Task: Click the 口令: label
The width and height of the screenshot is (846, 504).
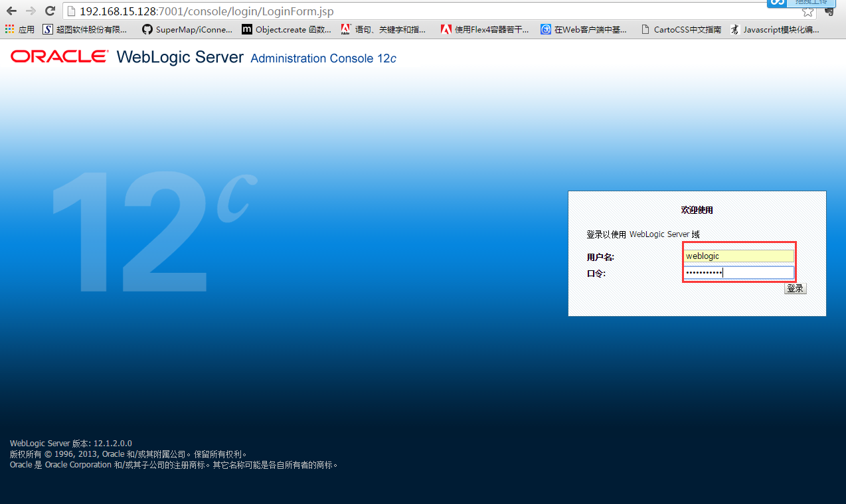Action: pyautogui.click(x=596, y=274)
